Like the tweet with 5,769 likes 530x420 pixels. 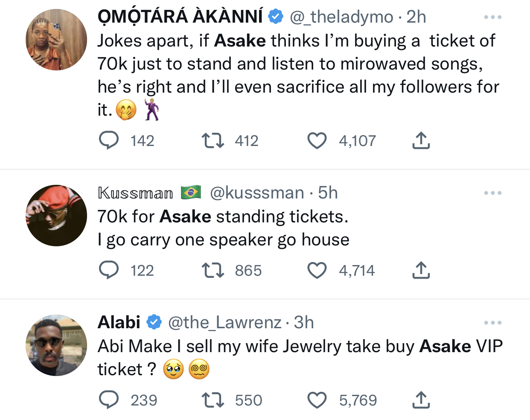317,400
